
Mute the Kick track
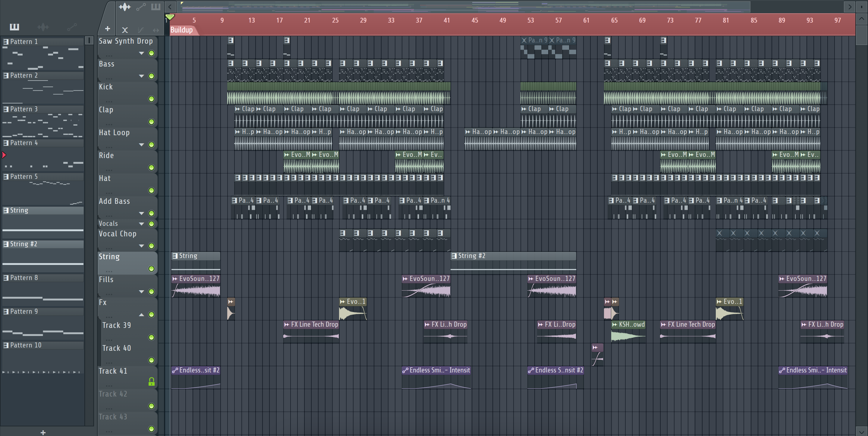point(152,99)
